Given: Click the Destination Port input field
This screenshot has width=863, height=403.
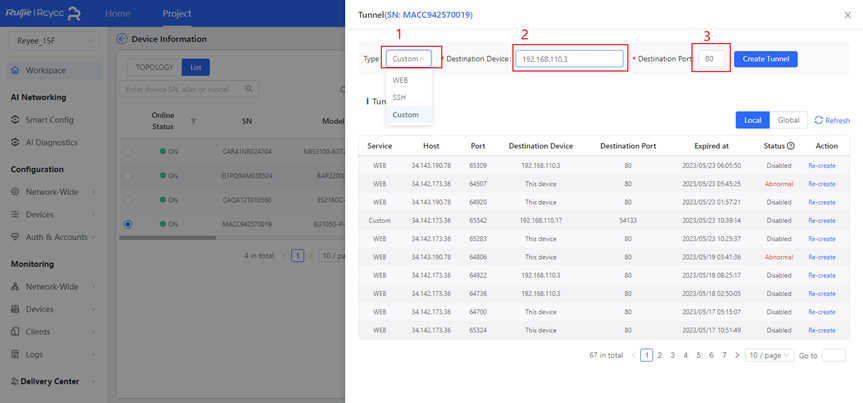Looking at the screenshot, I should pos(709,59).
